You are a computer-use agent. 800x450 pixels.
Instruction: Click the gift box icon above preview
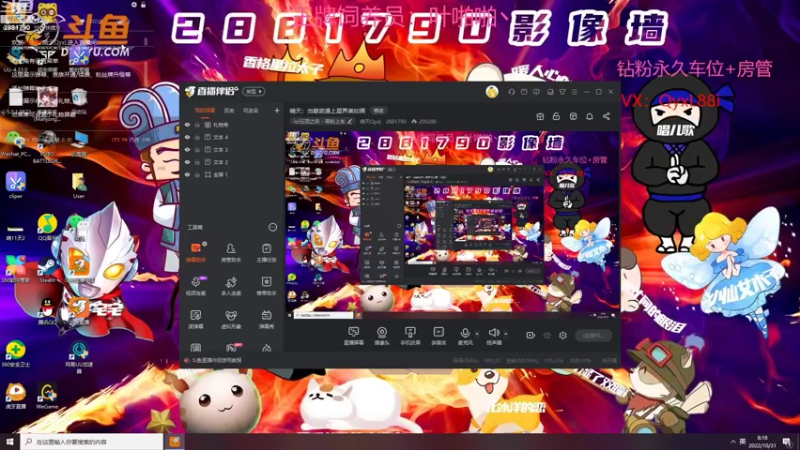click(x=540, y=116)
